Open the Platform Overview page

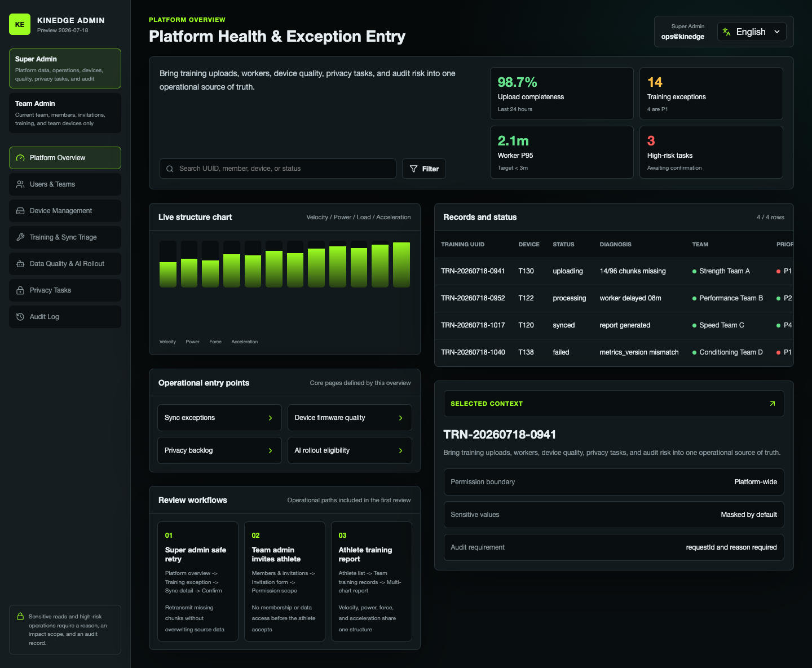65,158
